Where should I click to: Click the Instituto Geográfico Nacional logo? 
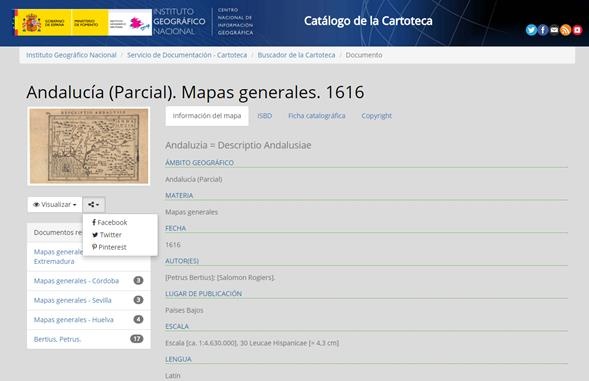[x=179, y=21]
